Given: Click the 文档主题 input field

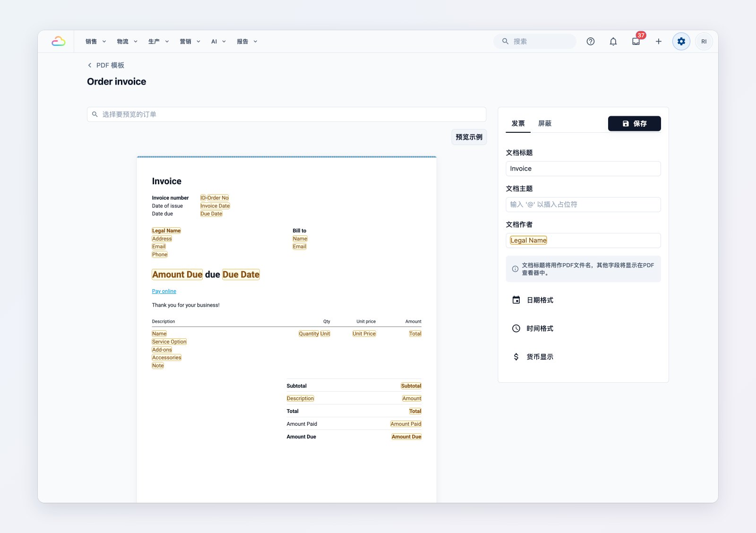Looking at the screenshot, I should [584, 205].
